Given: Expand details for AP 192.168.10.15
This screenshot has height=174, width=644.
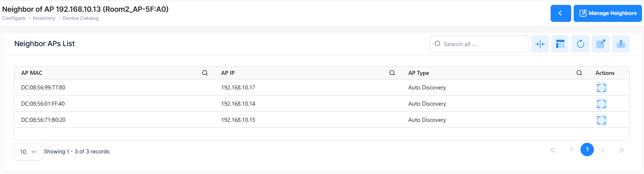Looking at the screenshot, I should point(602,120).
